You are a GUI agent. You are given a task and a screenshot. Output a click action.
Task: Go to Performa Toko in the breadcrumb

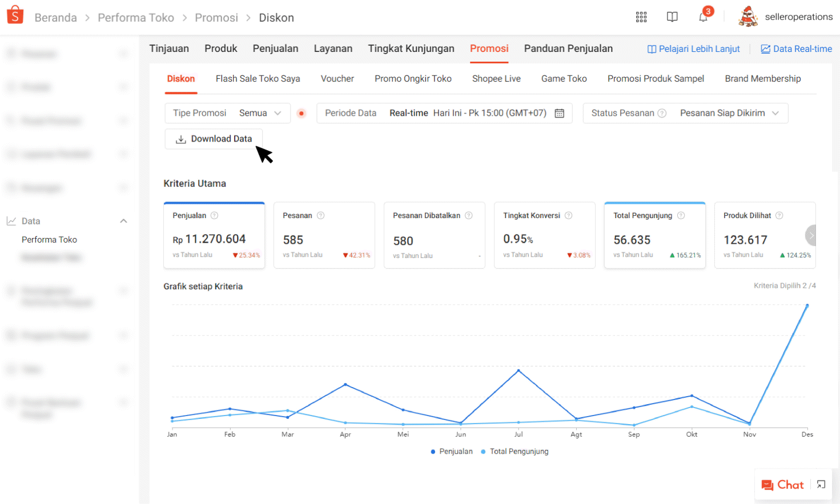136,18
